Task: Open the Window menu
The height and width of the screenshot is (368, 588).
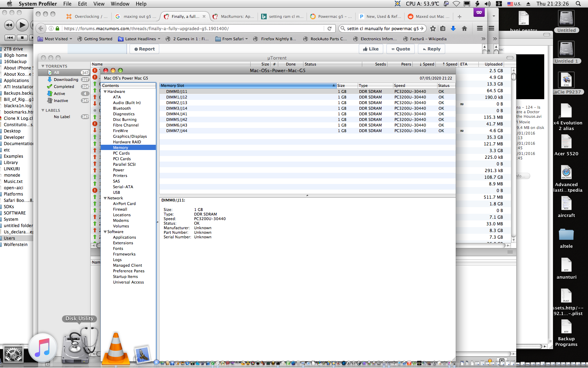Action: click(120, 4)
